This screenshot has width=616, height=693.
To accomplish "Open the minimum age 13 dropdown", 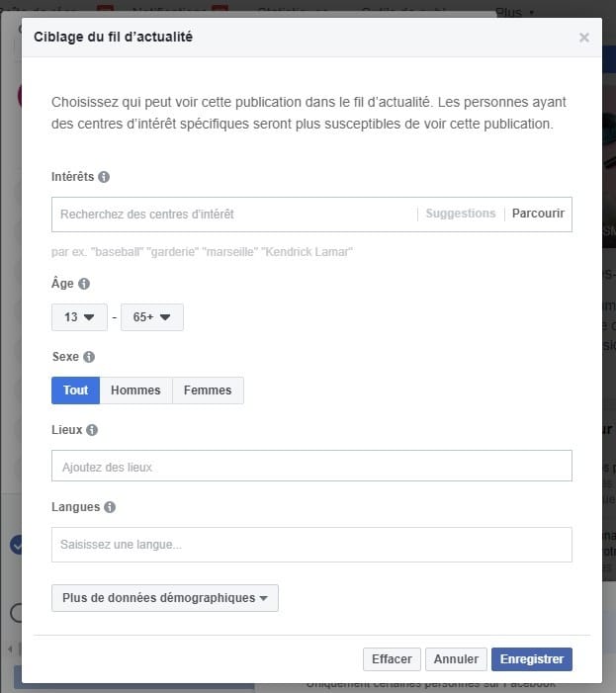I will tap(79, 317).
